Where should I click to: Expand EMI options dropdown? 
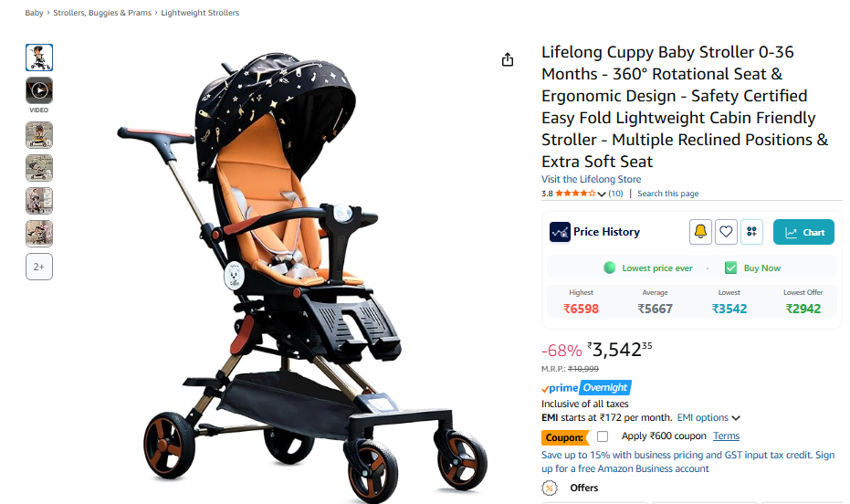pos(708,418)
